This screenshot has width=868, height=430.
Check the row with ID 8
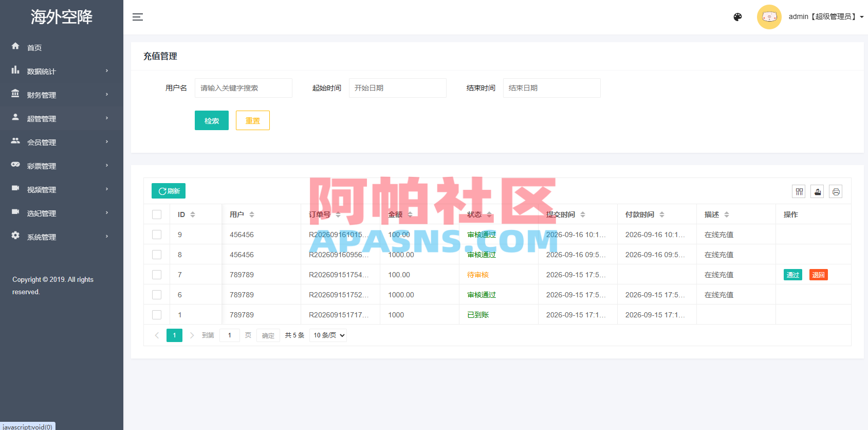157,255
